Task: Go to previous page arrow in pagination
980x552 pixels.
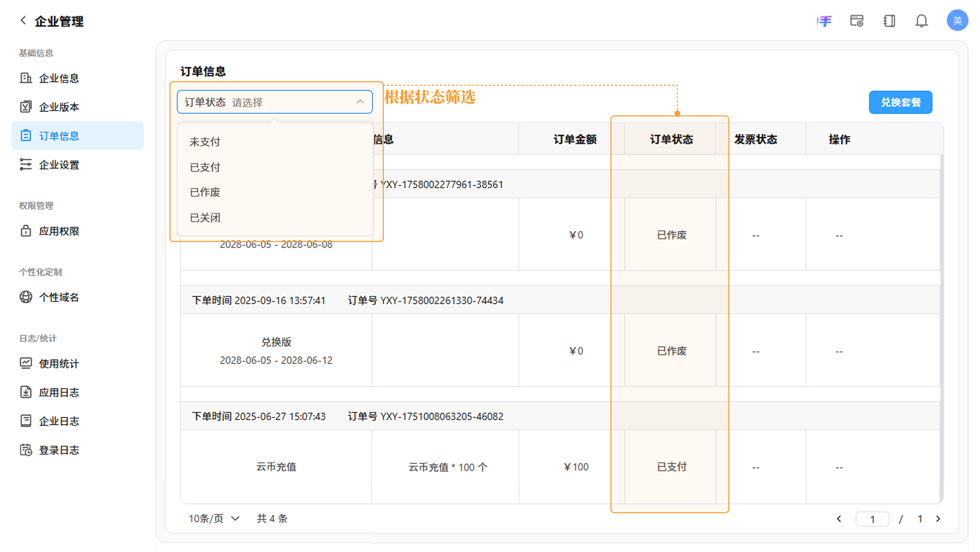Action: click(839, 519)
